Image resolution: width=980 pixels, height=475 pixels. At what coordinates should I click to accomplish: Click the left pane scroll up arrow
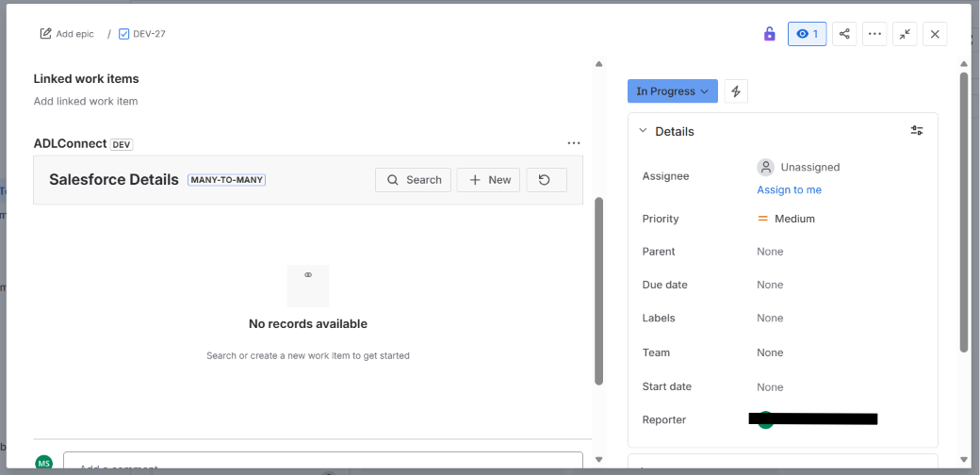pyautogui.click(x=598, y=64)
